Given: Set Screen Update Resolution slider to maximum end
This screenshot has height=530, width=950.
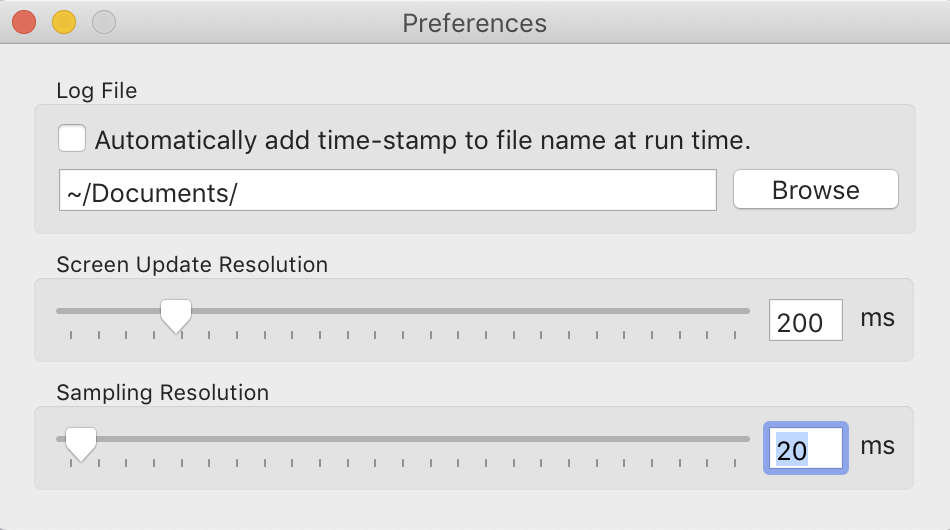Looking at the screenshot, I should click(x=746, y=311).
